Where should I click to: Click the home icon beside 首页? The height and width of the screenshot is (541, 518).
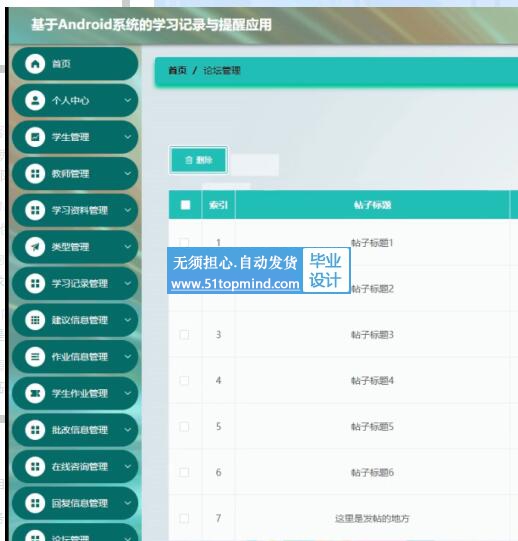tap(35, 64)
